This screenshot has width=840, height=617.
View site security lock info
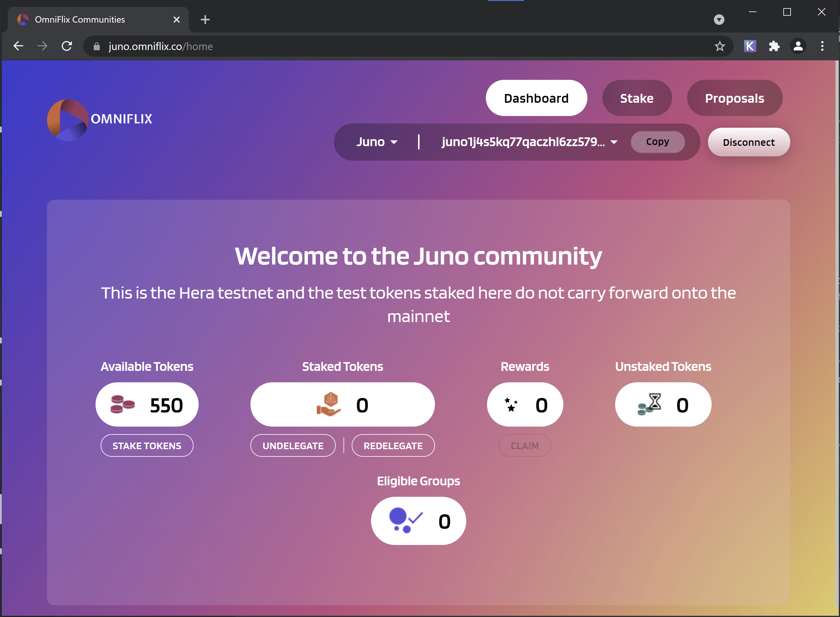click(x=97, y=46)
